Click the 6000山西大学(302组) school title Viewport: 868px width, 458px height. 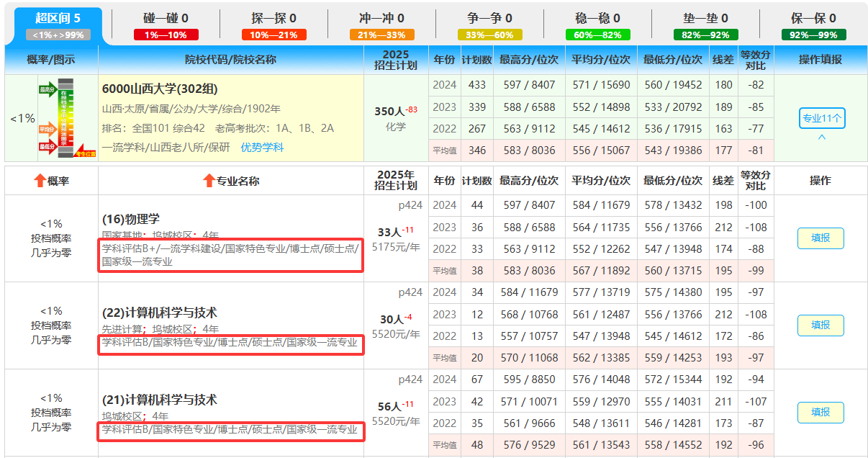(x=160, y=89)
